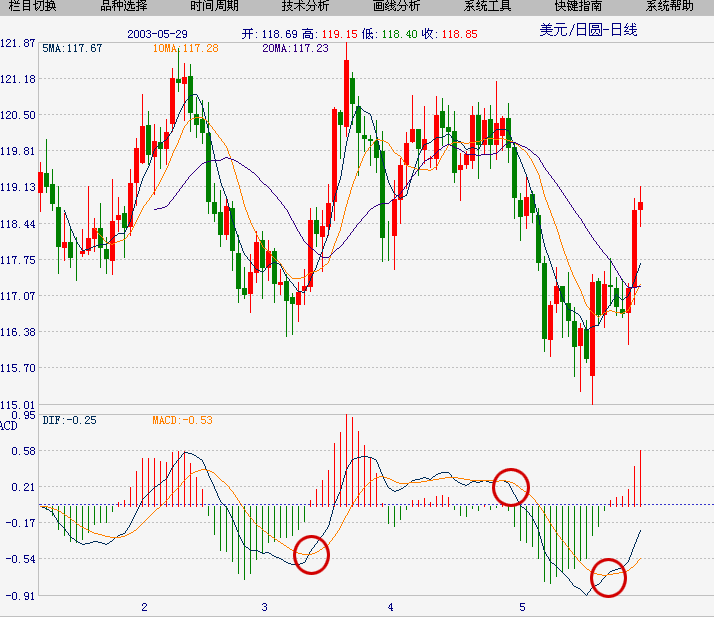Open the 画线分析 menu
This screenshot has height=617, width=714.
pyautogui.click(x=397, y=6)
